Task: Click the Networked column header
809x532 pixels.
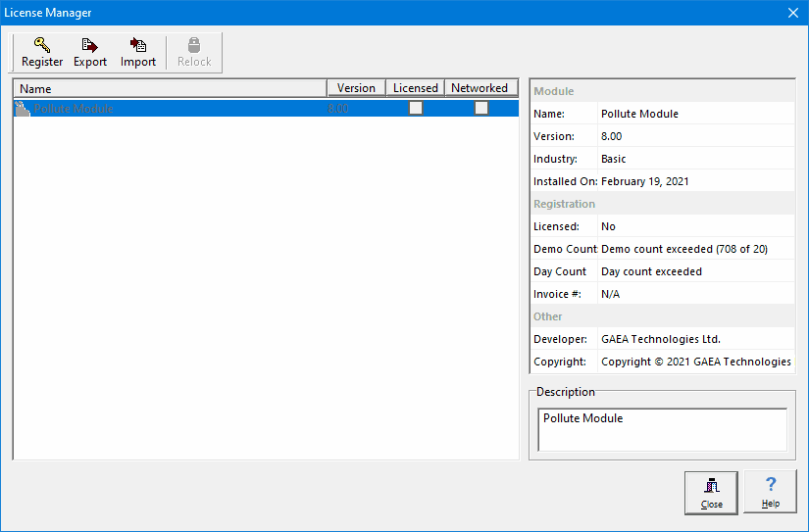Action: tap(481, 88)
